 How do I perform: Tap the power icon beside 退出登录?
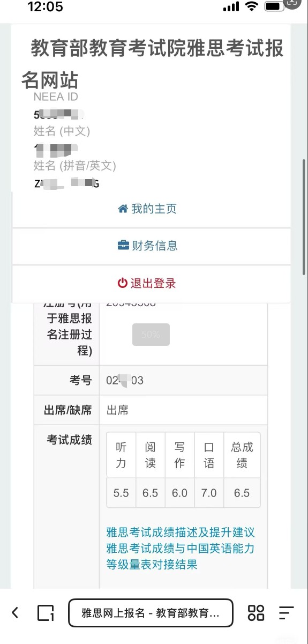pos(123,283)
